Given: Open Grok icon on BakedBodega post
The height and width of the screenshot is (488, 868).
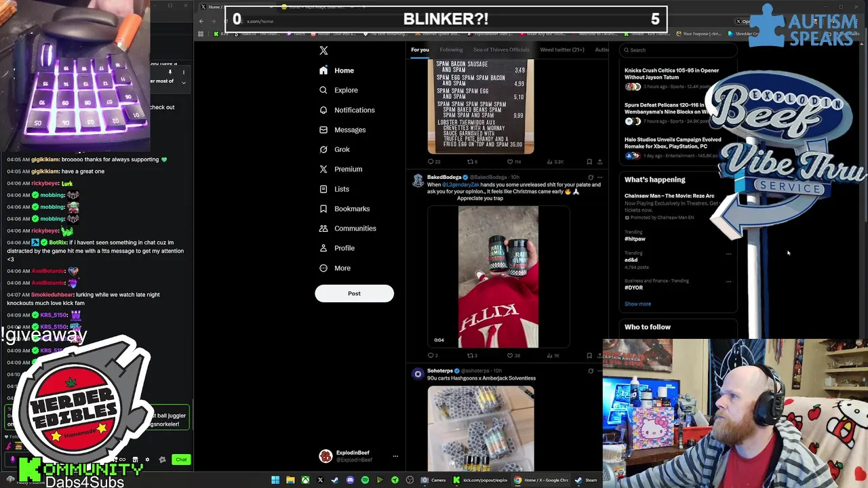Looking at the screenshot, I should pyautogui.click(x=591, y=178).
